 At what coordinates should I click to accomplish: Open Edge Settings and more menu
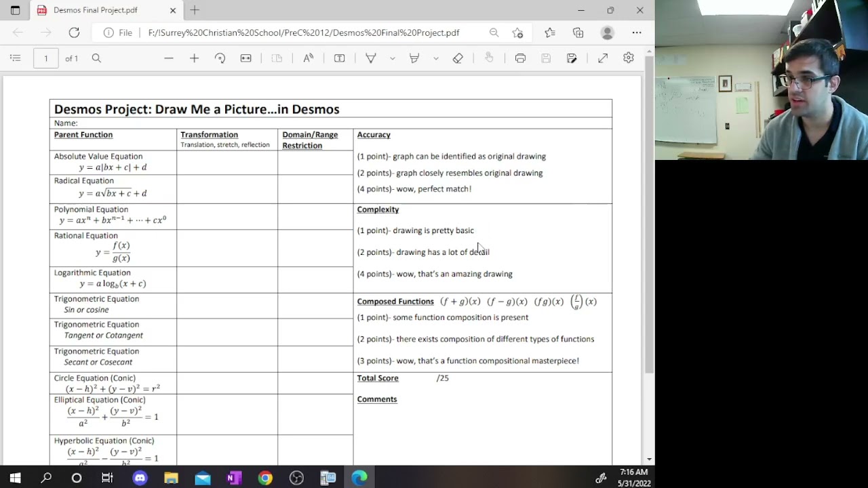click(636, 33)
